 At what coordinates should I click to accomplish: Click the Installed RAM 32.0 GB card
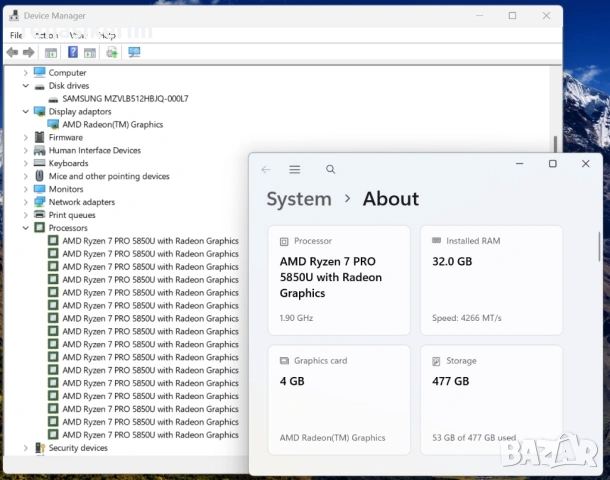[x=491, y=280]
